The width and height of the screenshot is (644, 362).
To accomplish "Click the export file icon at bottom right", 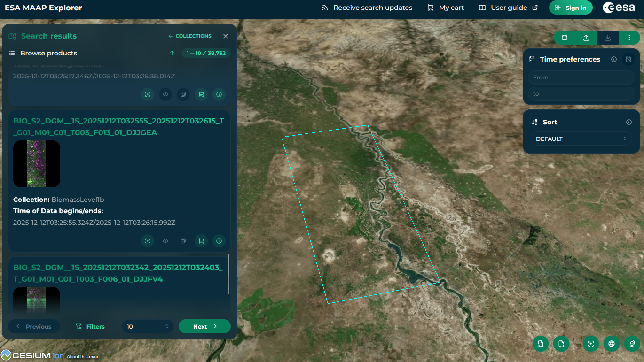I will (561, 344).
